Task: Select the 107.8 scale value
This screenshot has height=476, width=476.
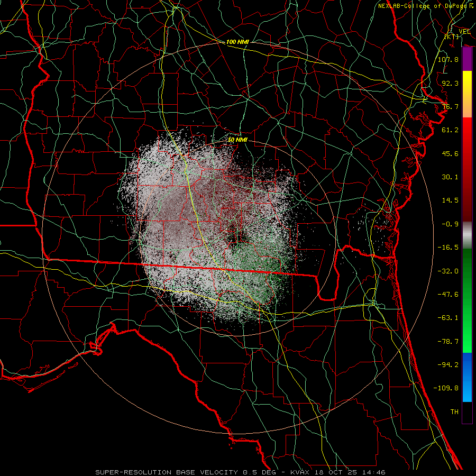Action: click(x=448, y=59)
